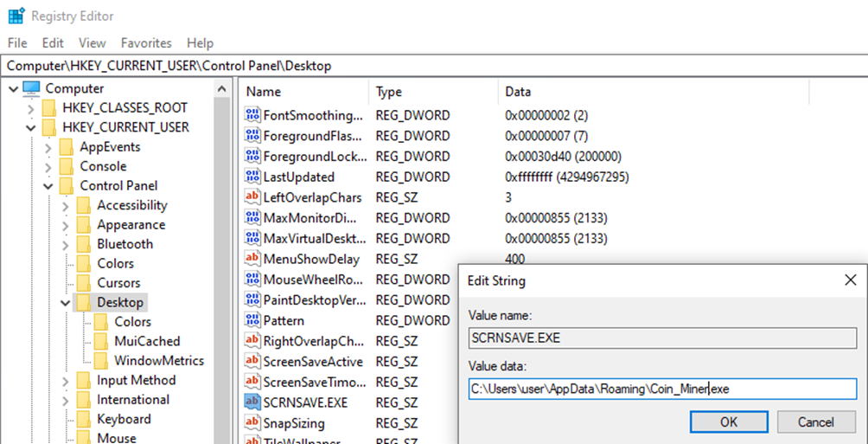Click the DWORD icon beside LastUpdated
The width and height of the screenshot is (868, 444).
(252, 177)
